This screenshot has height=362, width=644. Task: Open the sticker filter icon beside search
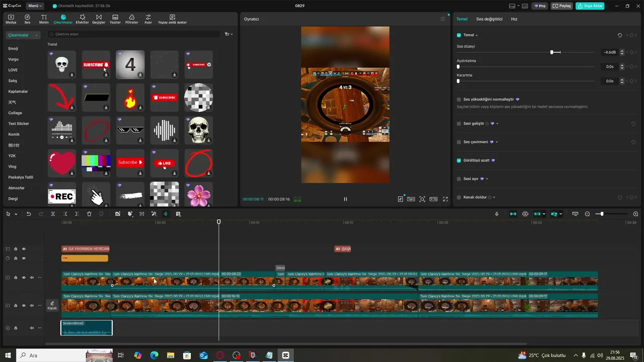(228, 34)
